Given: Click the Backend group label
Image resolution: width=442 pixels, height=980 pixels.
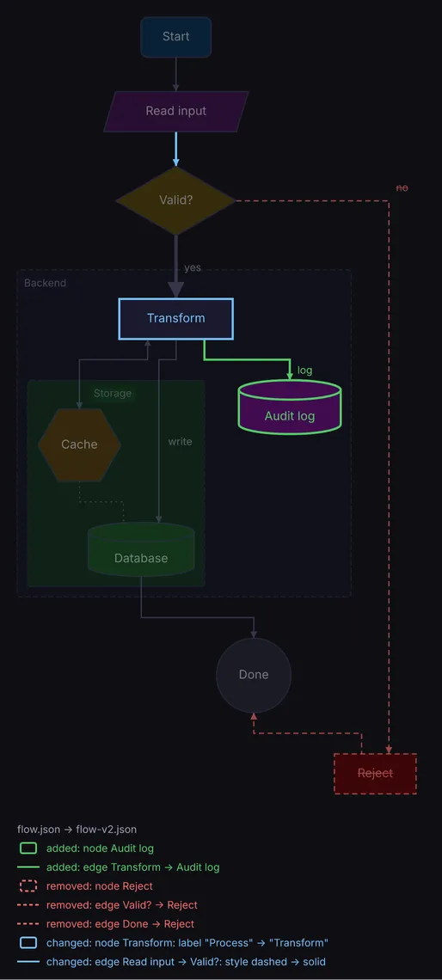Looking at the screenshot, I should click(45, 283).
